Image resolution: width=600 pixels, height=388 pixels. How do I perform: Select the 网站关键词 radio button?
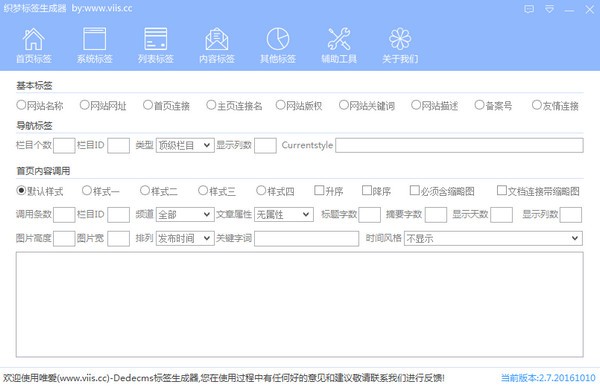pos(344,105)
